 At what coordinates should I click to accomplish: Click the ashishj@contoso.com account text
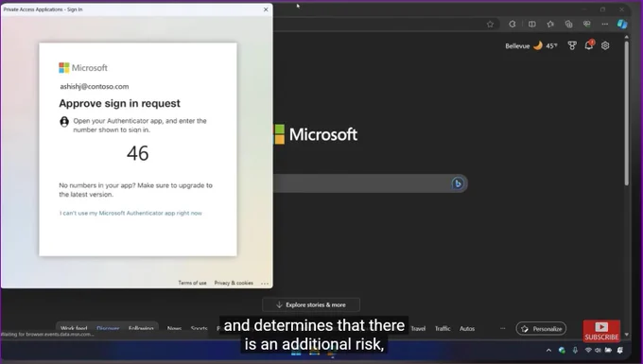click(95, 86)
